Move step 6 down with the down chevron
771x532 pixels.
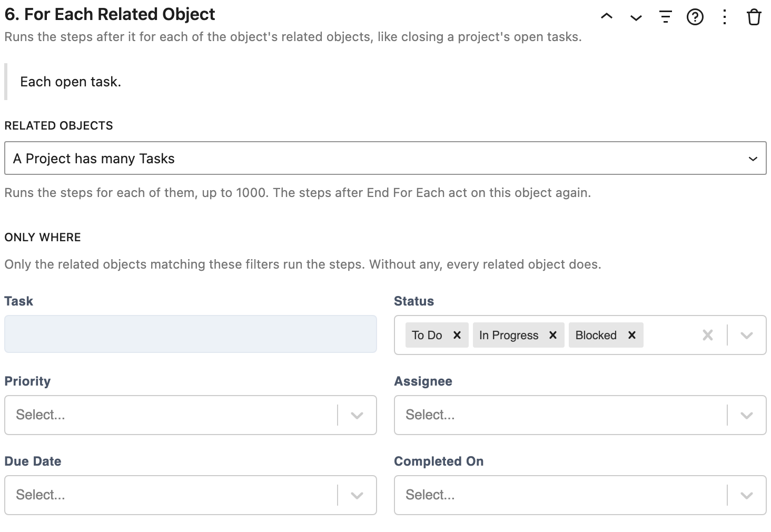pyautogui.click(x=636, y=17)
